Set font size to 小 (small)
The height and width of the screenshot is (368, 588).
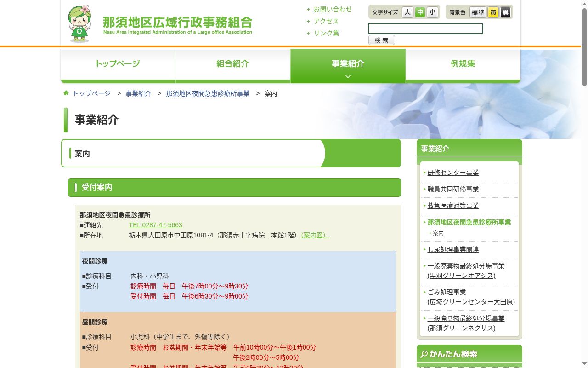[x=432, y=12]
